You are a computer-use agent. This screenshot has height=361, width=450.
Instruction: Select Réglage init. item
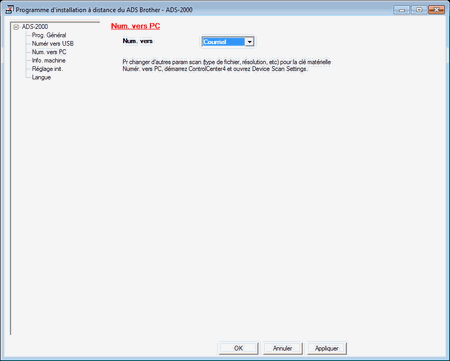(47, 69)
